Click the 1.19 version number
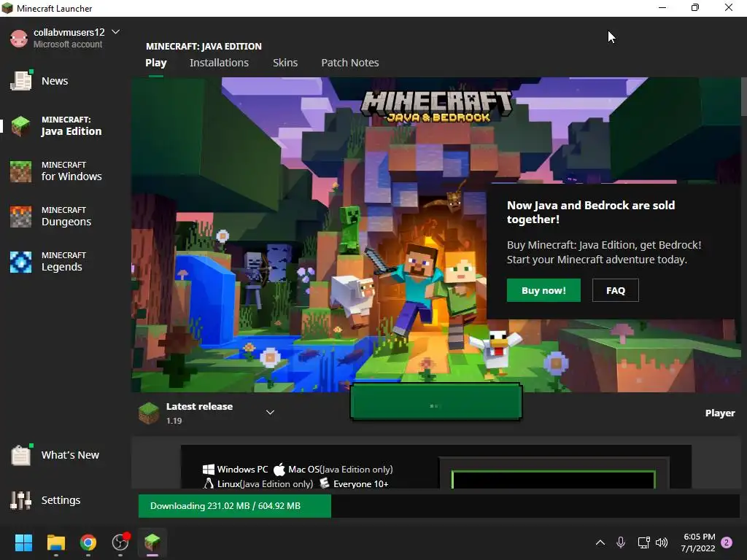This screenshot has height=560, width=747. click(x=174, y=421)
